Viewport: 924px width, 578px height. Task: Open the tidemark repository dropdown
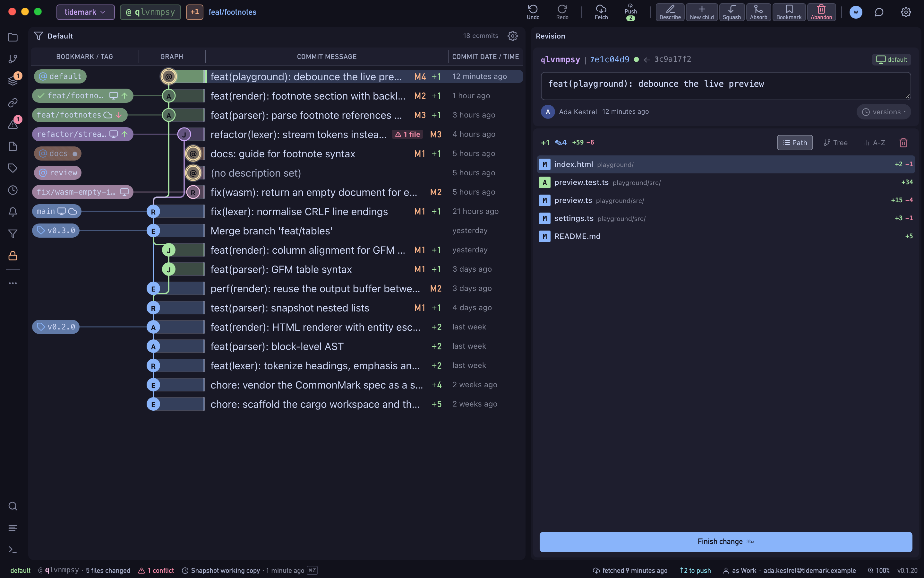(x=85, y=12)
